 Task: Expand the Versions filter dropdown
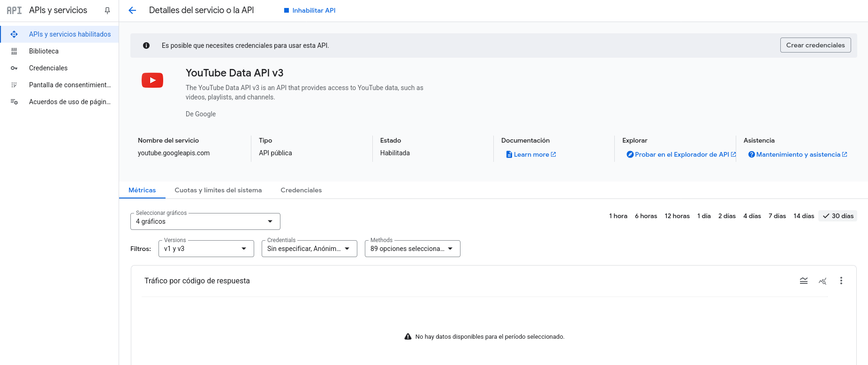[206, 249]
